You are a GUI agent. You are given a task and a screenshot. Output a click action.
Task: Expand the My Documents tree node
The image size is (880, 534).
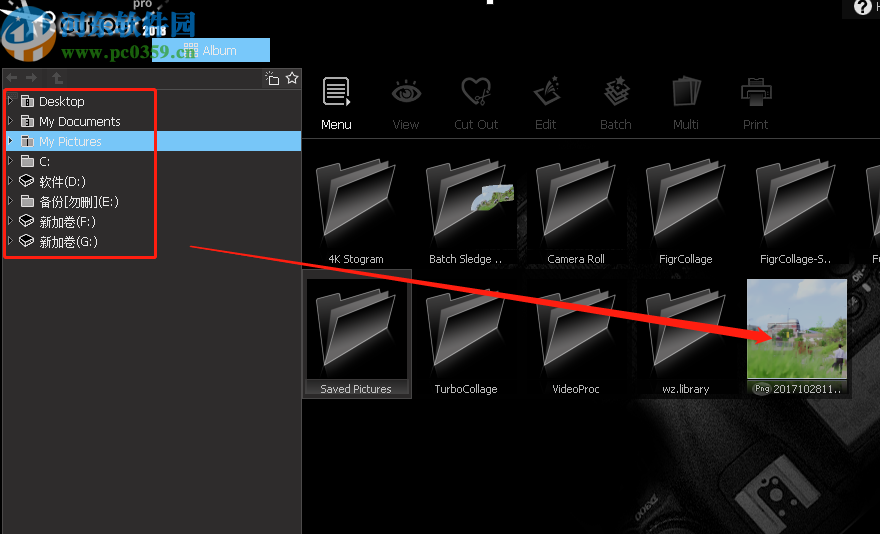click(x=11, y=121)
